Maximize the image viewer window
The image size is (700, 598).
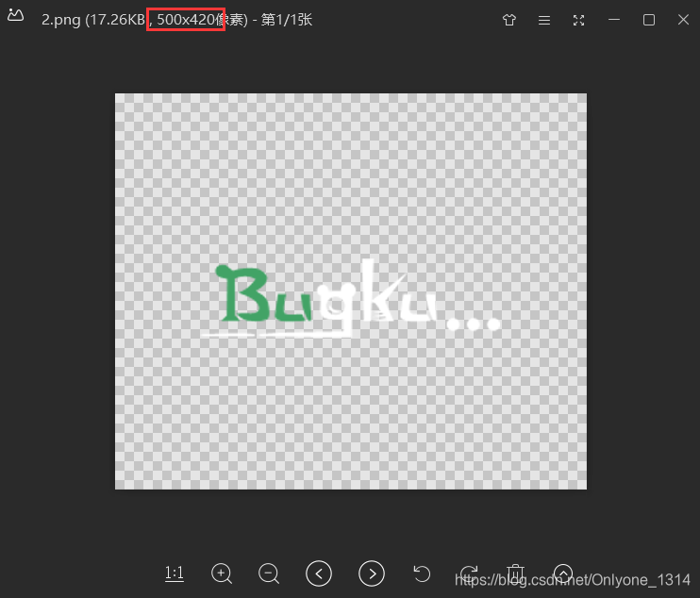pos(649,20)
